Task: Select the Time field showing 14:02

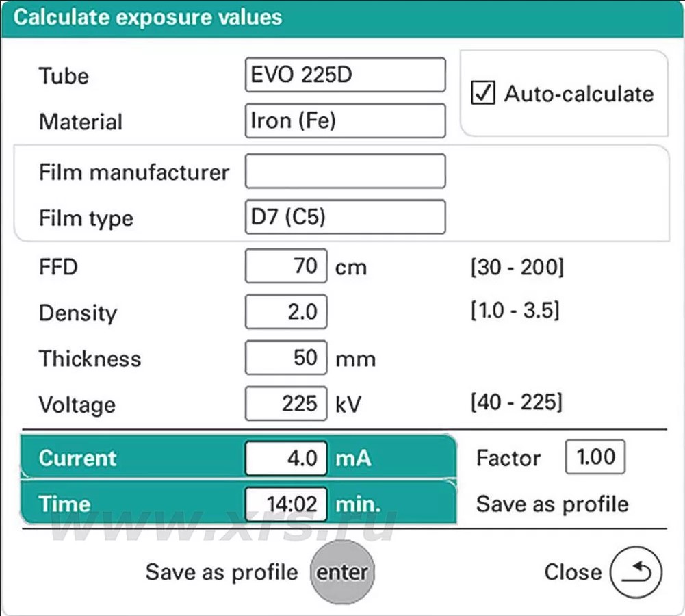Action: coord(286,504)
